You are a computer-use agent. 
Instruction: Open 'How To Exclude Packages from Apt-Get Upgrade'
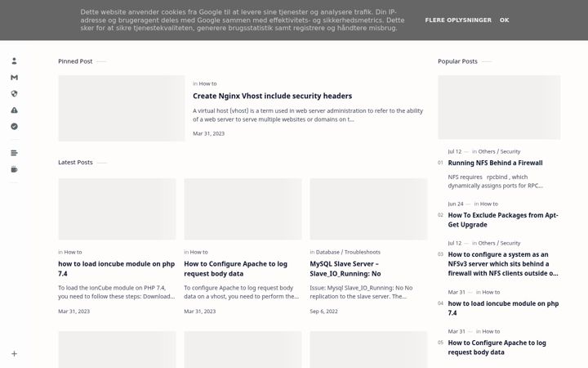[x=503, y=220]
